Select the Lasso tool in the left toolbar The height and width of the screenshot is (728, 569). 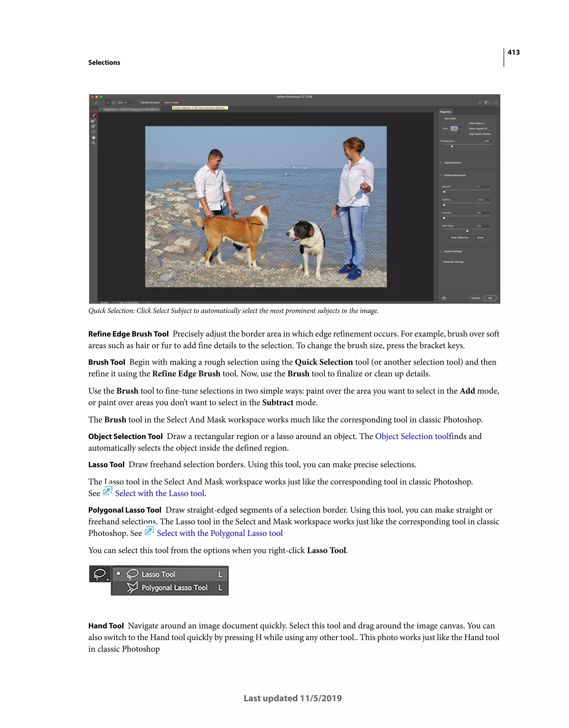coord(94,132)
